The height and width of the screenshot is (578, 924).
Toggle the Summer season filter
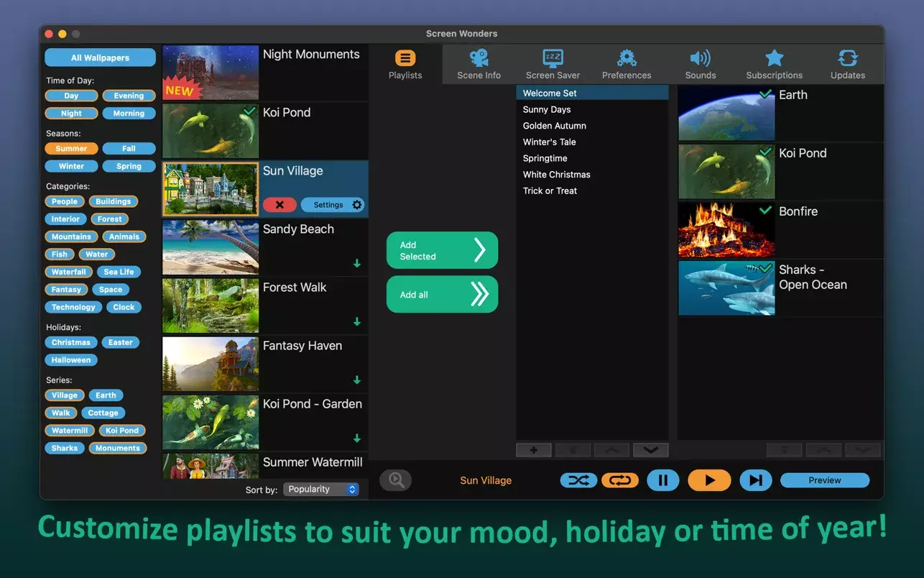point(71,149)
